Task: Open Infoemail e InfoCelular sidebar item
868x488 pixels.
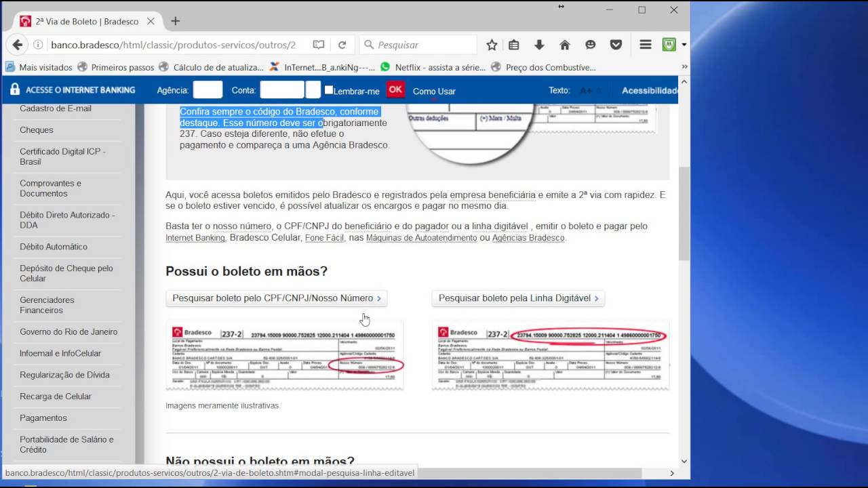Action: (x=60, y=353)
